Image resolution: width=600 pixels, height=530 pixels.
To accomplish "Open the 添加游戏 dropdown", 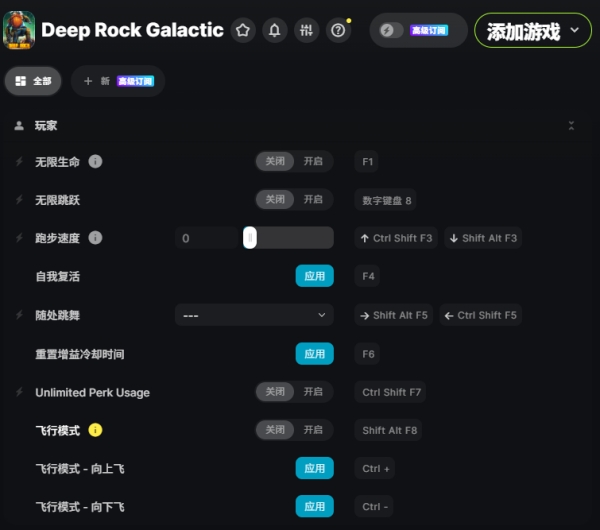I will pyautogui.click(x=532, y=31).
